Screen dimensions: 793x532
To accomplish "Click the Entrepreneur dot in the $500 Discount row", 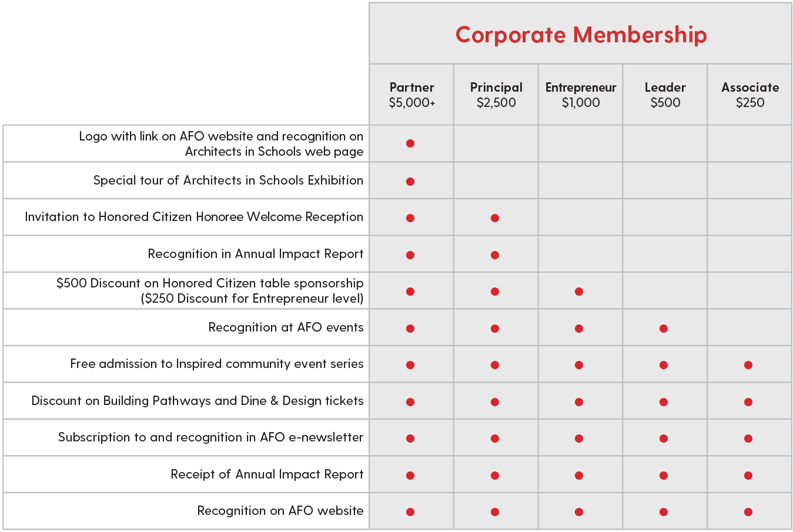I will tap(579, 292).
